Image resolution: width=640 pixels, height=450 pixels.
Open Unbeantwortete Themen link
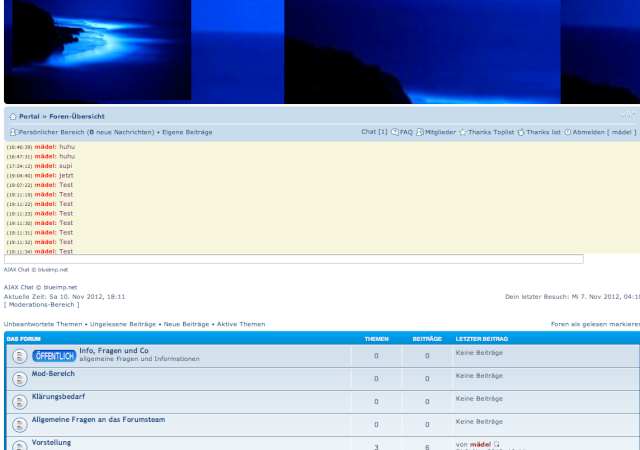pos(43,324)
